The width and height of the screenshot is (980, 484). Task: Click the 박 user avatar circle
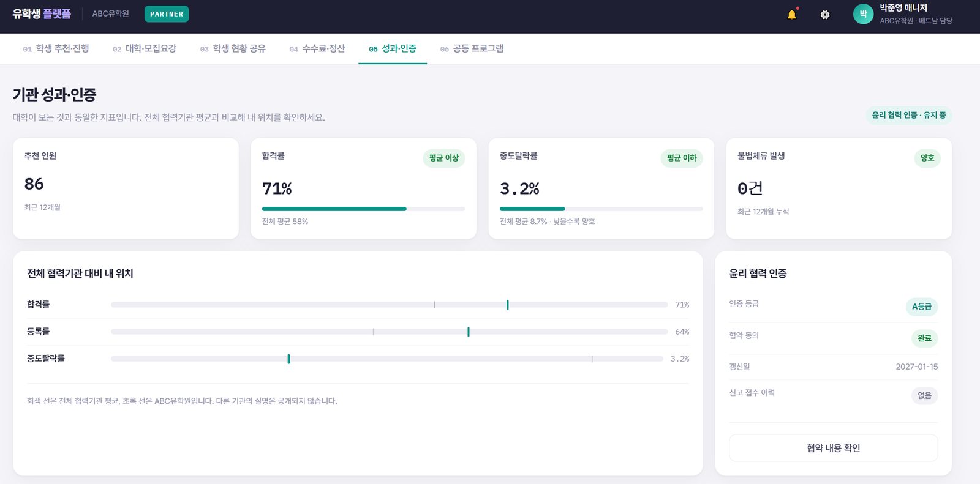(863, 14)
